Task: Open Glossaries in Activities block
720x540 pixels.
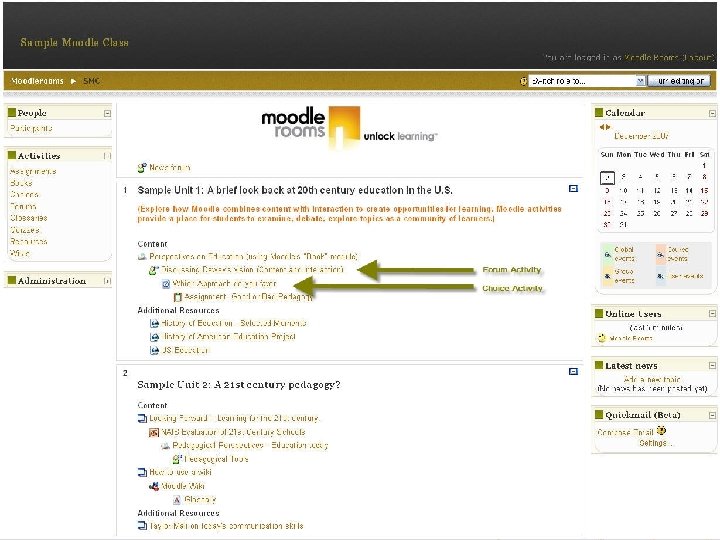Action: 28,218
